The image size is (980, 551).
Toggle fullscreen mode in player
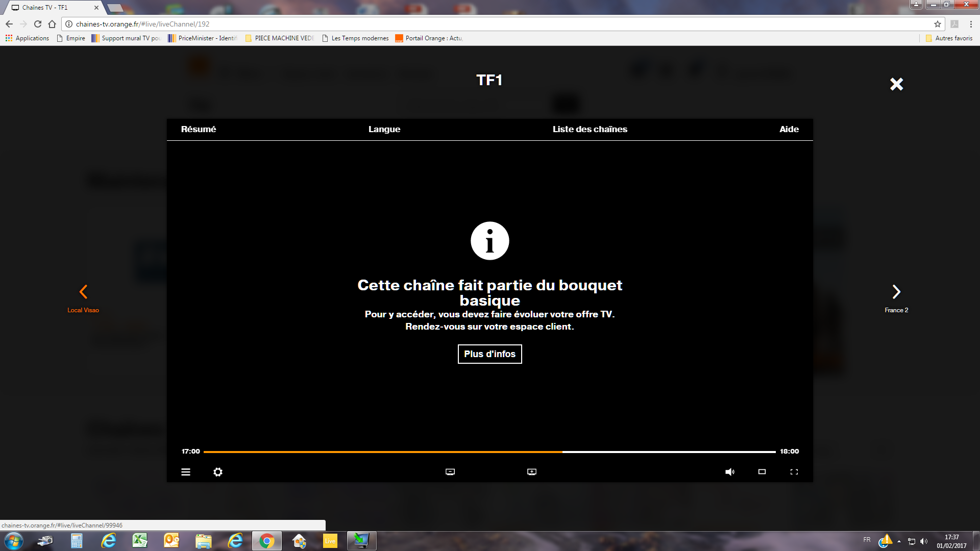pos(794,472)
